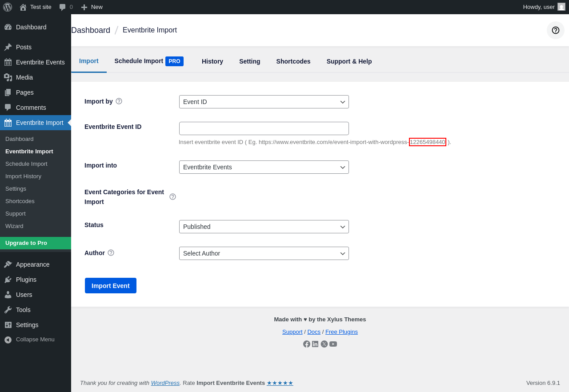
Task: Follow the Support link in the footer
Action: 293,332
